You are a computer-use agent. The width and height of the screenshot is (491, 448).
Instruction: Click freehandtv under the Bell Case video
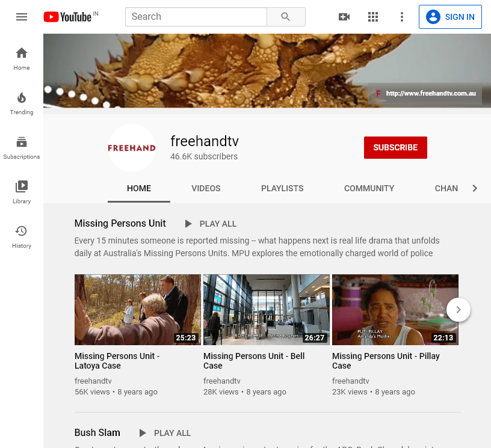[222, 381]
